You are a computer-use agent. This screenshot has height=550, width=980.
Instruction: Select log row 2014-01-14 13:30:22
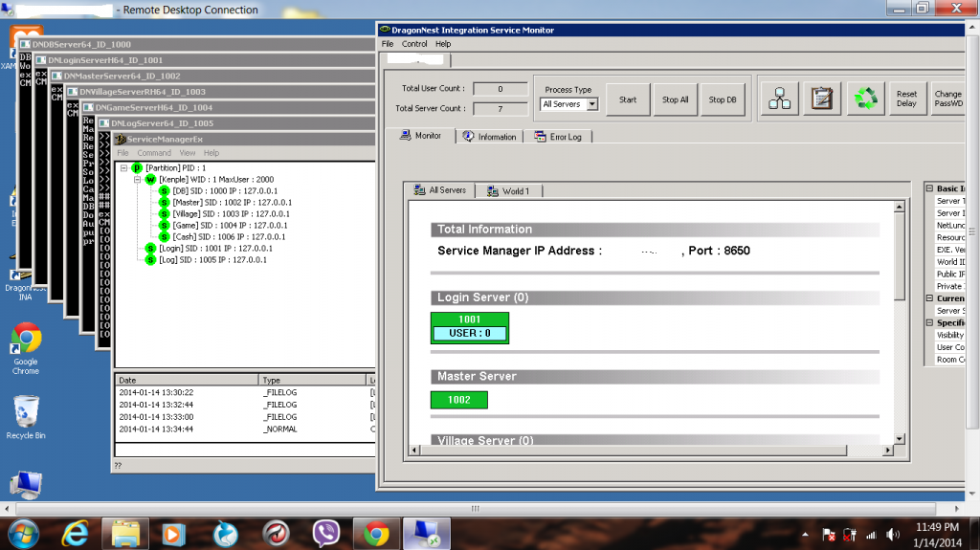[245, 392]
